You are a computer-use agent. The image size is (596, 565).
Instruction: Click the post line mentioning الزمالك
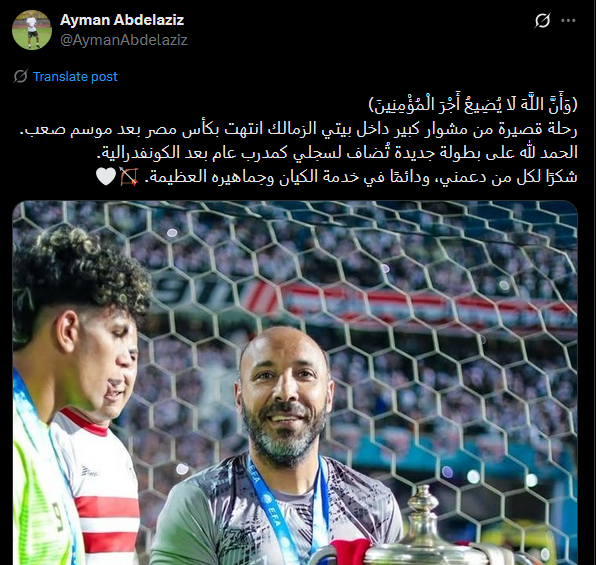pyautogui.click(x=298, y=129)
